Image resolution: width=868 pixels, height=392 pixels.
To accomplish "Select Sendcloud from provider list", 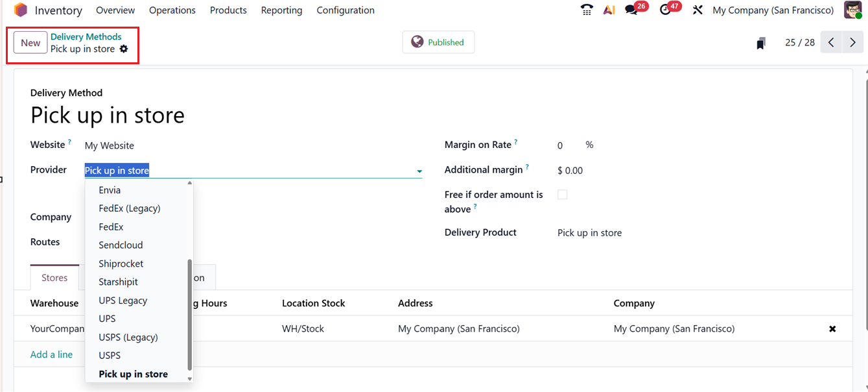I will click(121, 245).
